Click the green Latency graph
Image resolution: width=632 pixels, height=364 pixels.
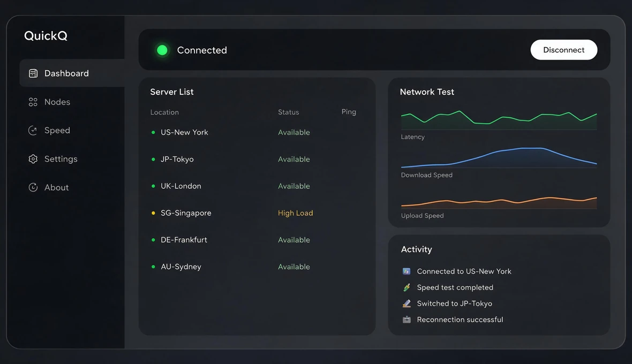click(x=499, y=119)
